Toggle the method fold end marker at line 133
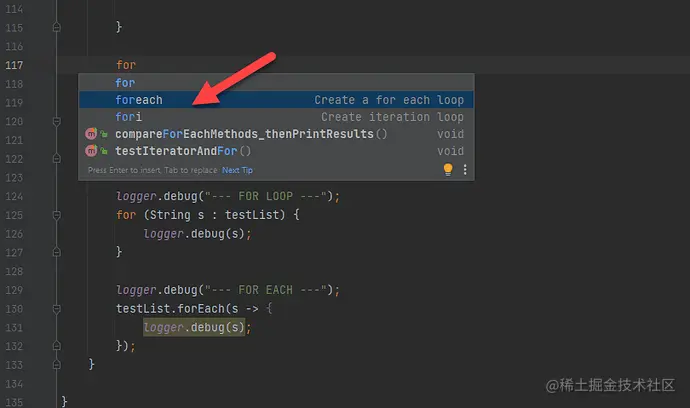Image resolution: width=690 pixels, height=408 pixels. [x=56, y=365]
